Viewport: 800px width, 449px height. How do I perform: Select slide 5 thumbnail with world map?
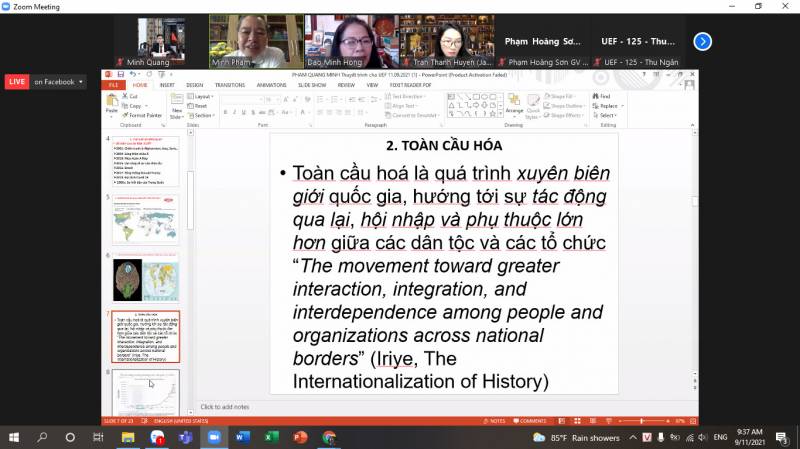[145, 216]
